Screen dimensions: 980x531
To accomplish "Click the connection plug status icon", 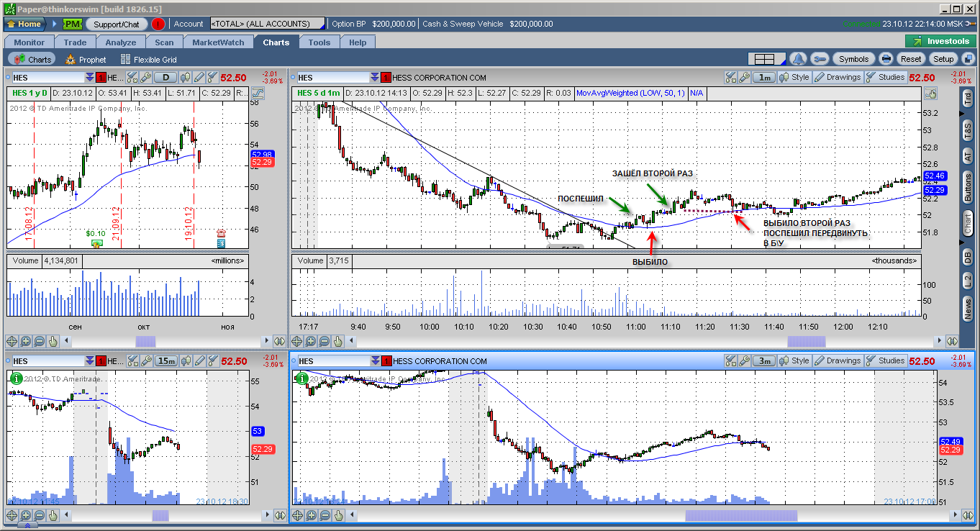I will (x=971, y=24).
